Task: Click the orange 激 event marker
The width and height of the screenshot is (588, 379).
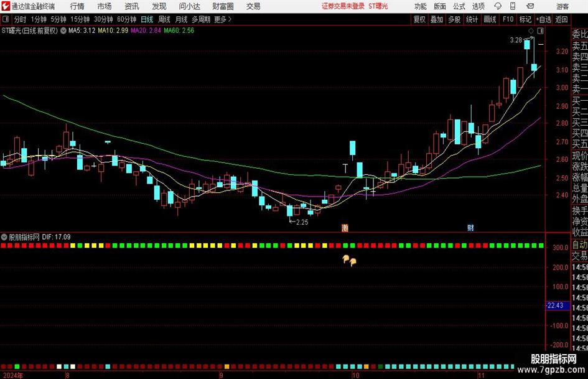Action: [345, 227]
